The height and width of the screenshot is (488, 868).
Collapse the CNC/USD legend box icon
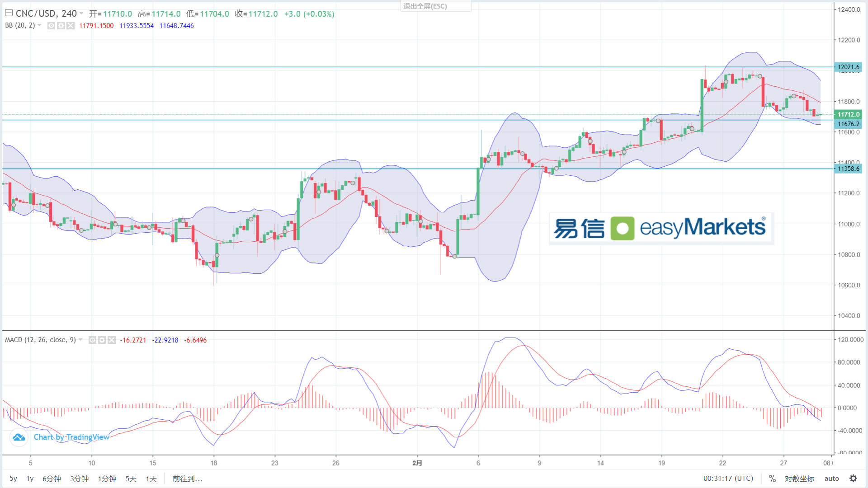pyautogui.click(x=9, y=13)
